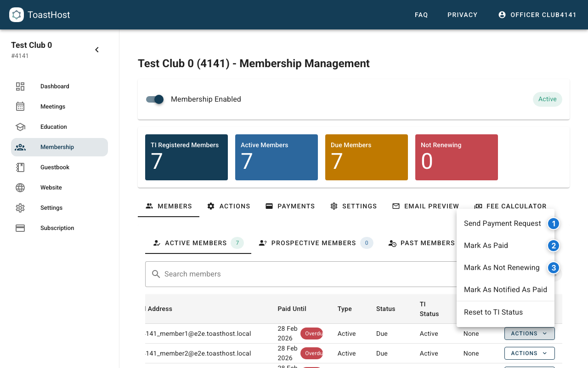Click the Subscription card icon
This screenshot has width=588, height=368.
tap(20, 228)
